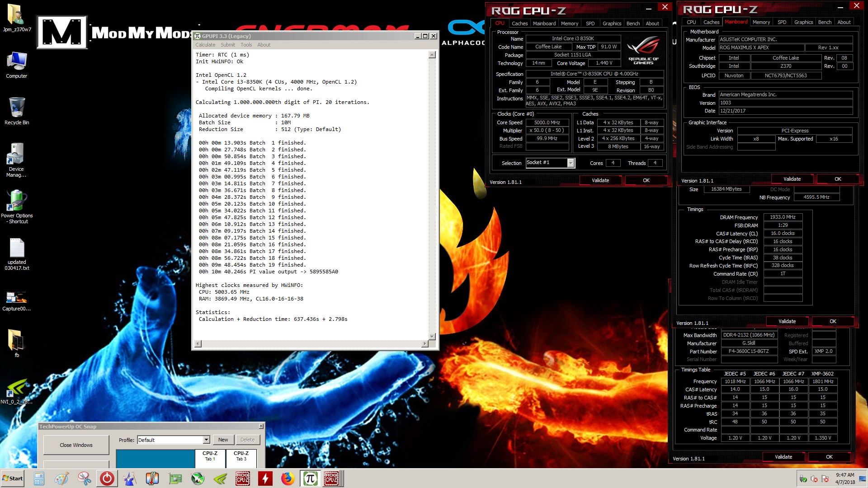The width and height of the screenshot is (868, 488).
Task: Switch to Bench tab in right CPU-Z window
Action: pos(825,22)
